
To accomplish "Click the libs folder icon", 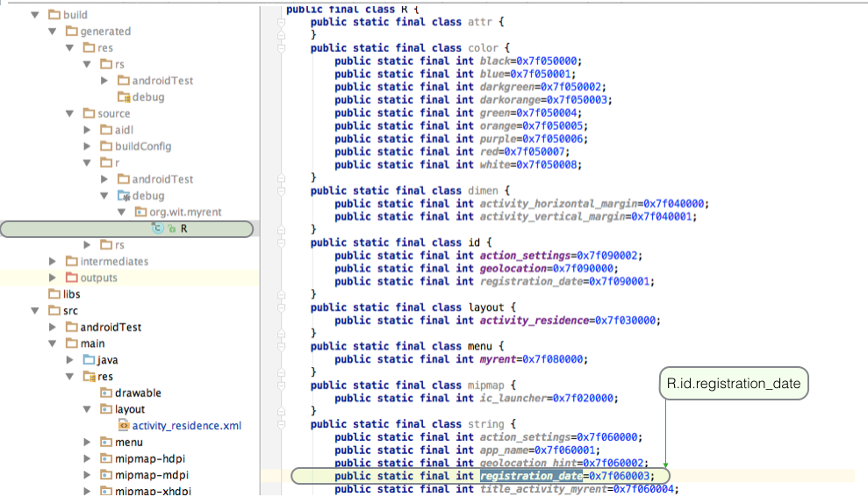I will [54, 294].
